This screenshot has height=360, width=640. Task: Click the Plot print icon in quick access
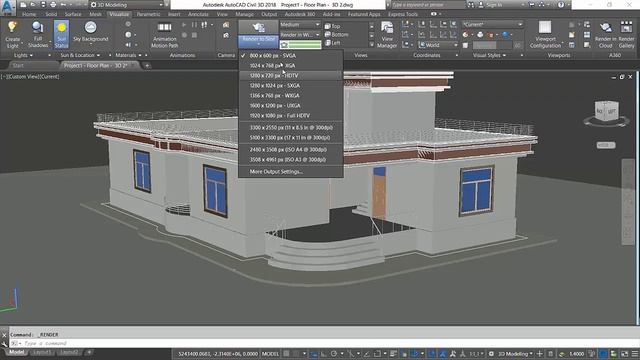tap(53, 5)
